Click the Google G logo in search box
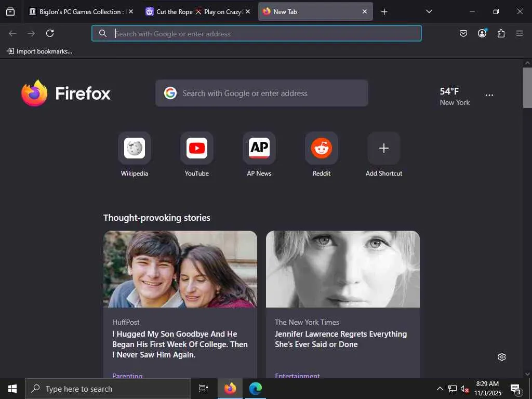The height and width of the screenshot is (399, 532). 170,93
